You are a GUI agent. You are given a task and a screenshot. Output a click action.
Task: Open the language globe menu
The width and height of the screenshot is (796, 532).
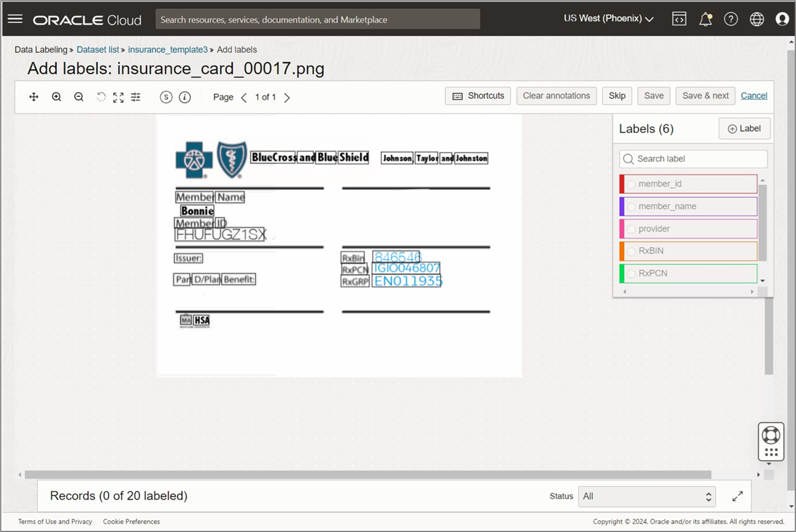tap(757, 19)
